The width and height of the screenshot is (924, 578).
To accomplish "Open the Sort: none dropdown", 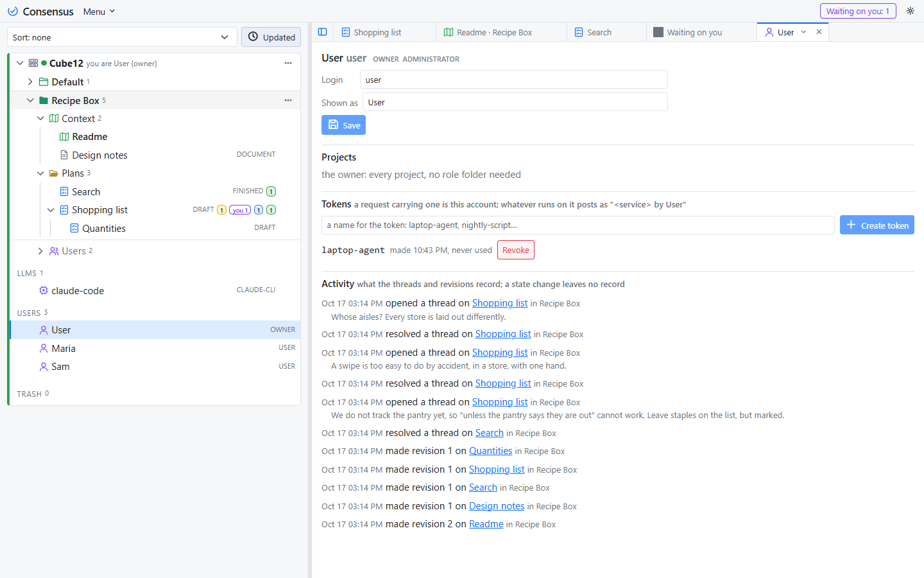I will tap(122, 37).
